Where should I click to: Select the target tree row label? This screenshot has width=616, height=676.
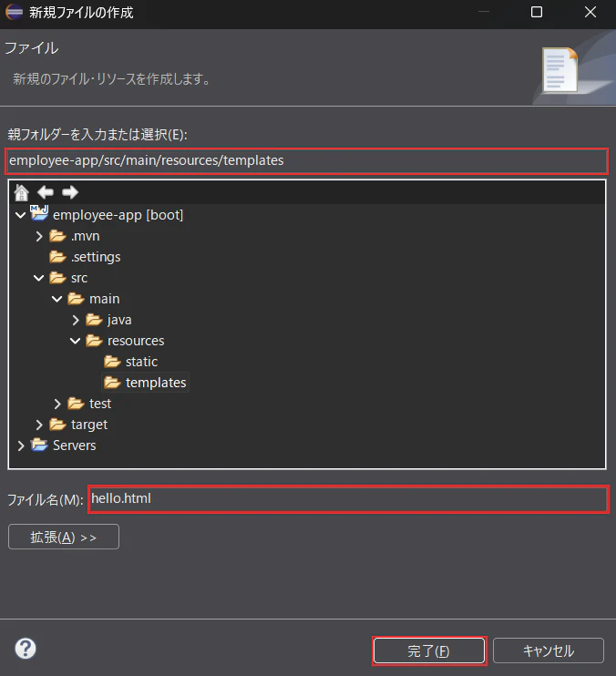pos(89,425)
